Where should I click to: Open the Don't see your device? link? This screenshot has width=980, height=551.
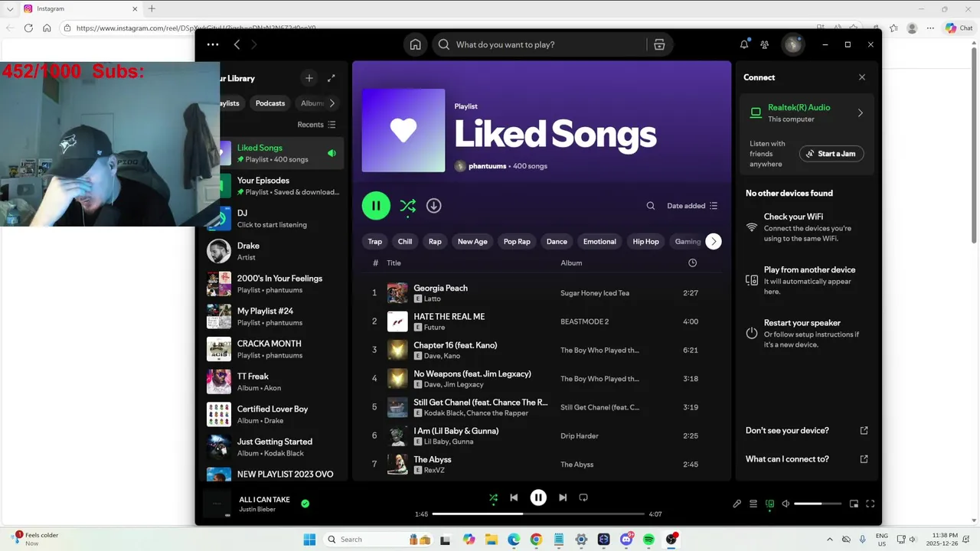click(806, 430)
